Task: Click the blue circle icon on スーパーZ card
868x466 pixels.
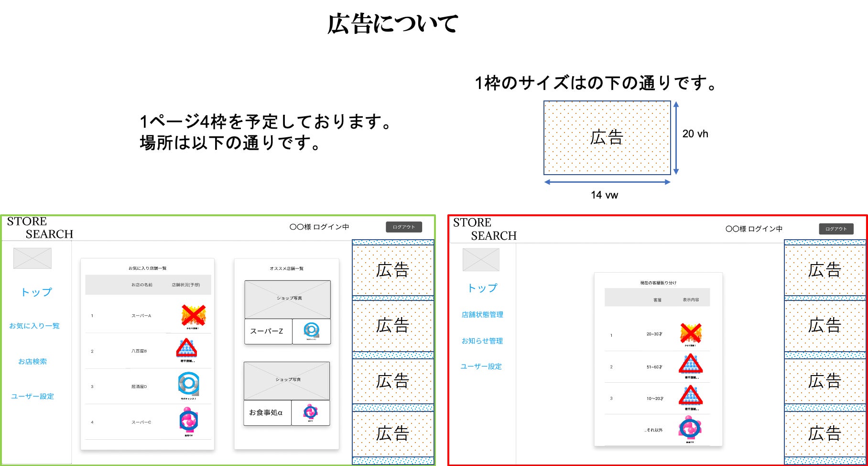Action: click(311, 330)
